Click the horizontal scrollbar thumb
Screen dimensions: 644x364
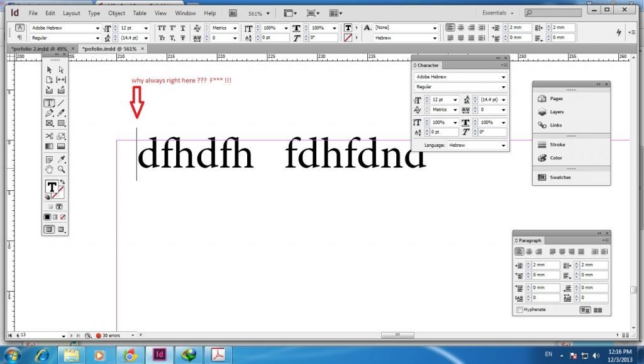coord(397,335)
